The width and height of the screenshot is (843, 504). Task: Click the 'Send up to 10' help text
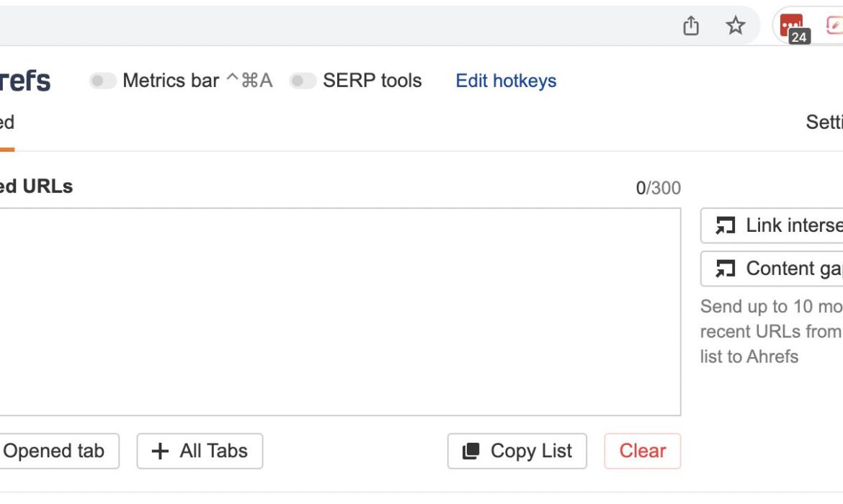pos(771,331)
